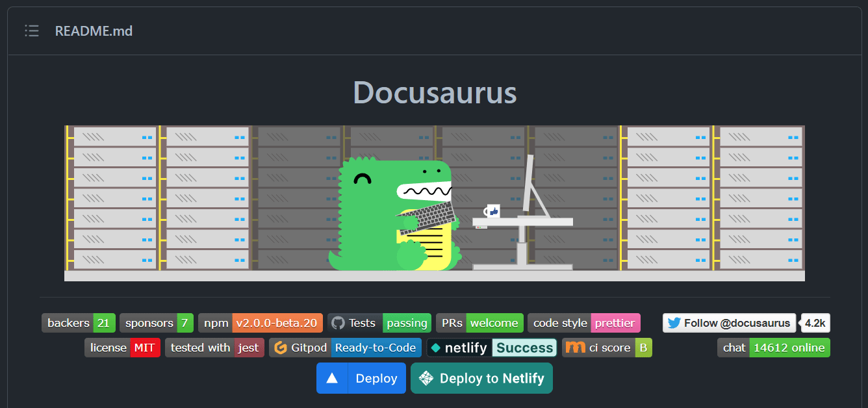Open the chat 14612 online badge
Image resolution: width=868 pixels, height=408 pixels.
click(x=774, y=348)
